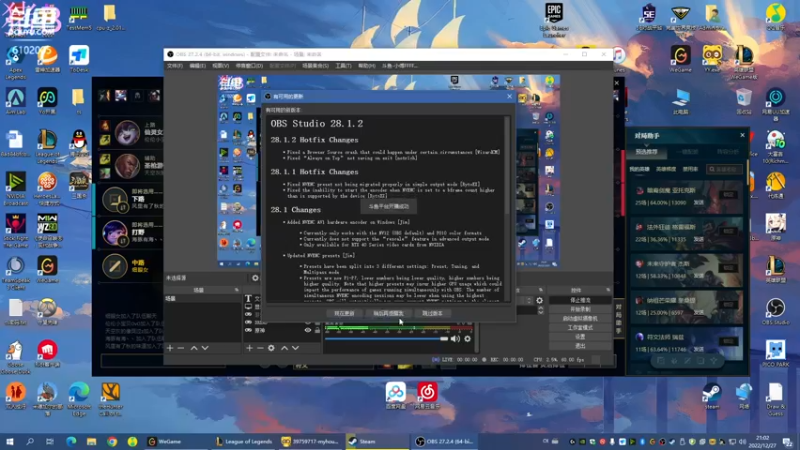Click 现在更新 in the update dialog

tap(344, 313)
